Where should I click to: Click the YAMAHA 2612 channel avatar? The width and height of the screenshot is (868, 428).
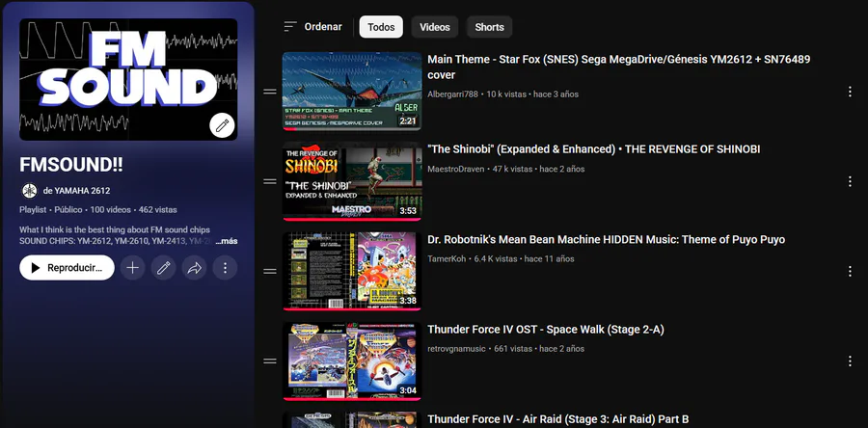click(29, 191)
